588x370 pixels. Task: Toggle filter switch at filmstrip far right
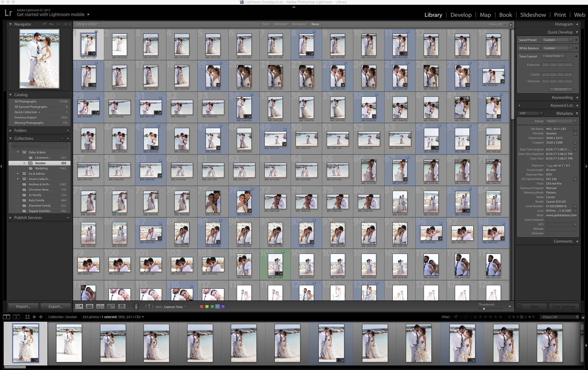coord(583,317)
